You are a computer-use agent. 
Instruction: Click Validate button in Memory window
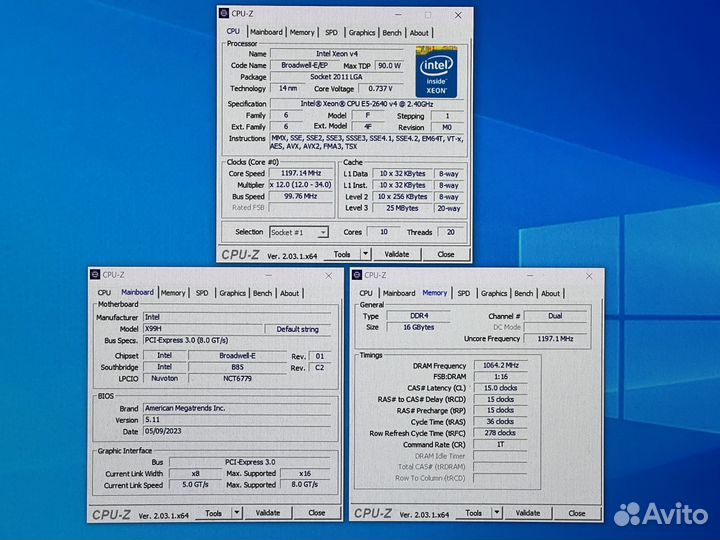pyautogui.click(x=528, y=512)
